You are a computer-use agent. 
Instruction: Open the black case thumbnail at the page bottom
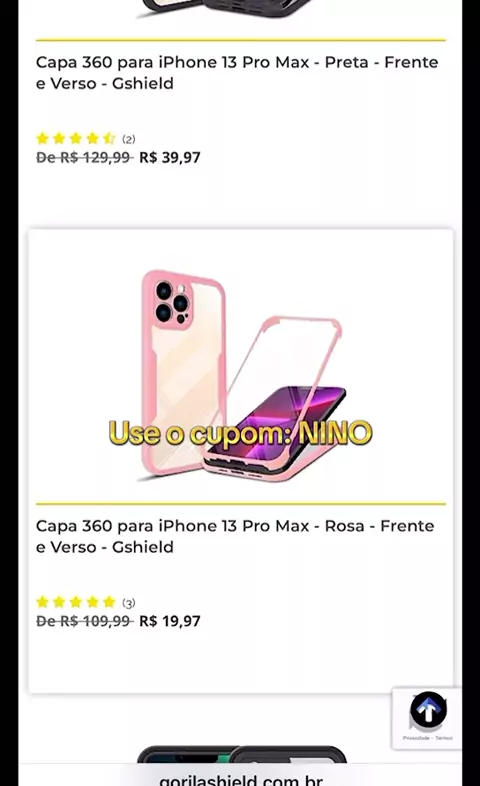242,754
